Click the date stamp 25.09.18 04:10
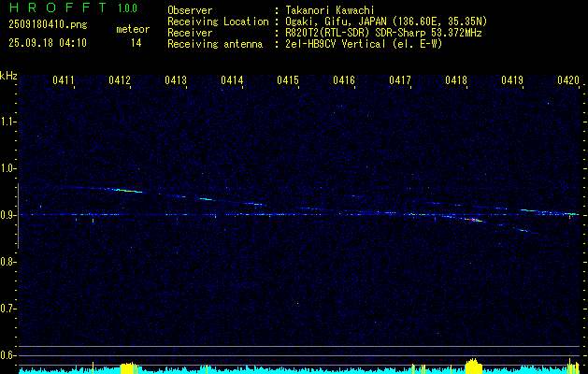This screenshot has height=374, width=588. click(48, 43)
